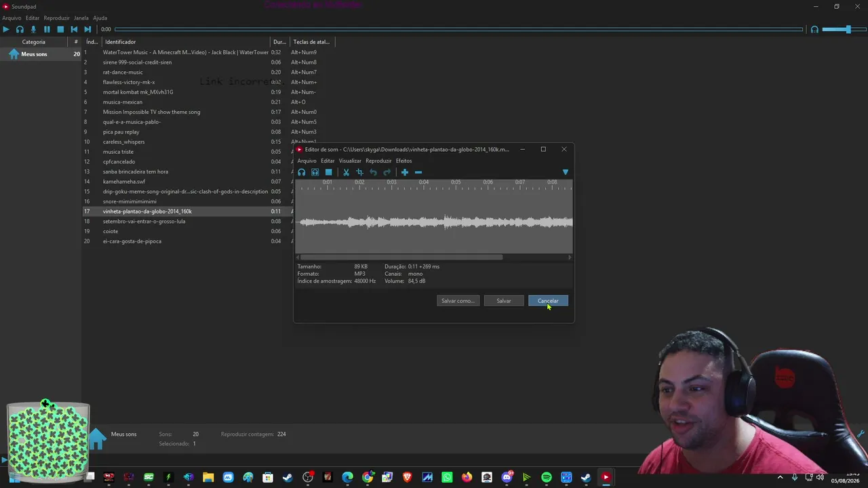Click the main playback progress bar
This screenshot has height=488, width=868.
point(458,29)
